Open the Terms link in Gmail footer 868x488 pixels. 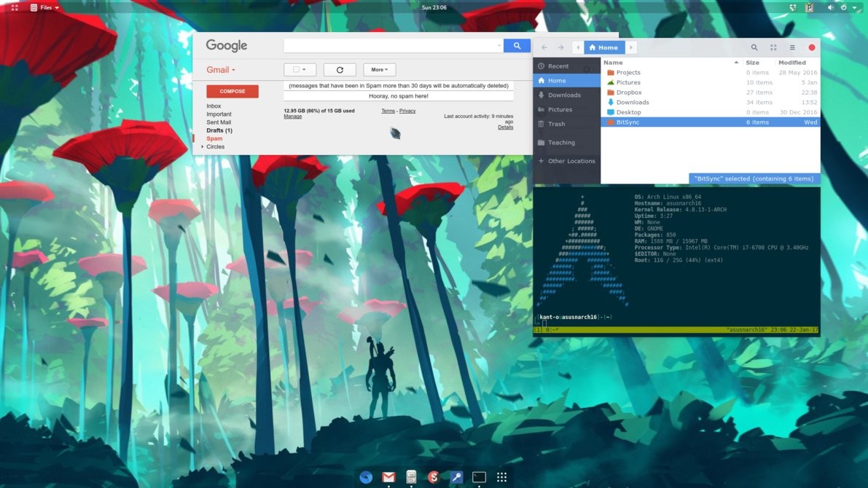pyautogui.click(x=388, y=111)
